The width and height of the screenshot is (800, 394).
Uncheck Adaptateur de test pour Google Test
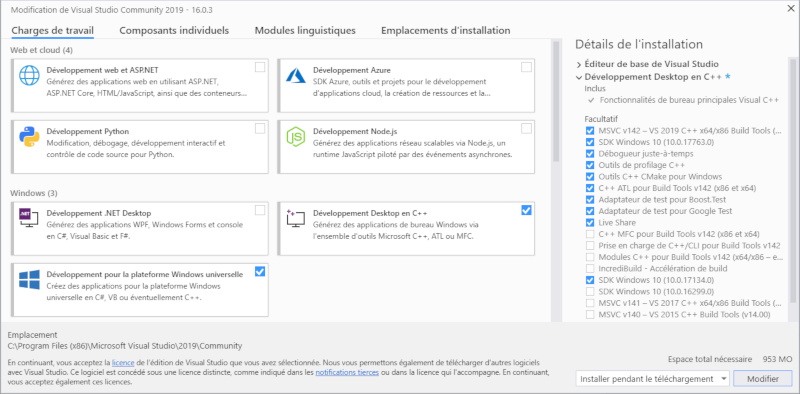(590, 211)
